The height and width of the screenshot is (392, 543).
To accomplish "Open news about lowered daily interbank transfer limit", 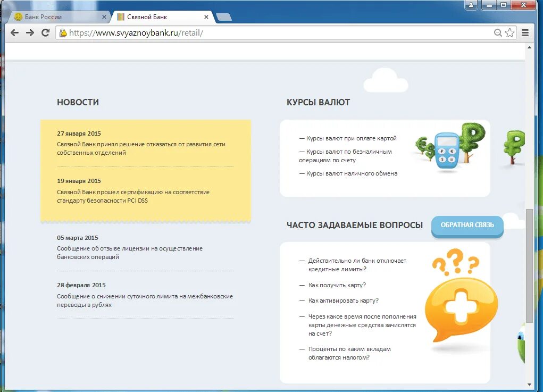I will (x=145, y=300).
